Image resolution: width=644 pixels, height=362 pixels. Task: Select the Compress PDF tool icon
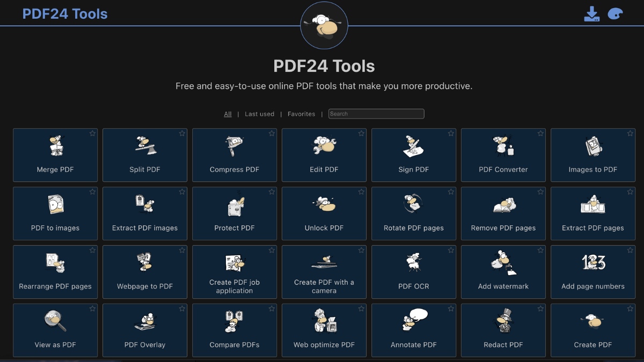coord(235,146)
